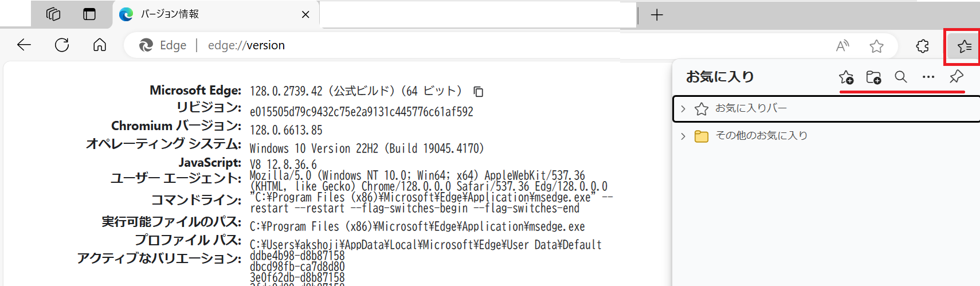Expand the お気に入りバー folder chevron

click(683, 109)
